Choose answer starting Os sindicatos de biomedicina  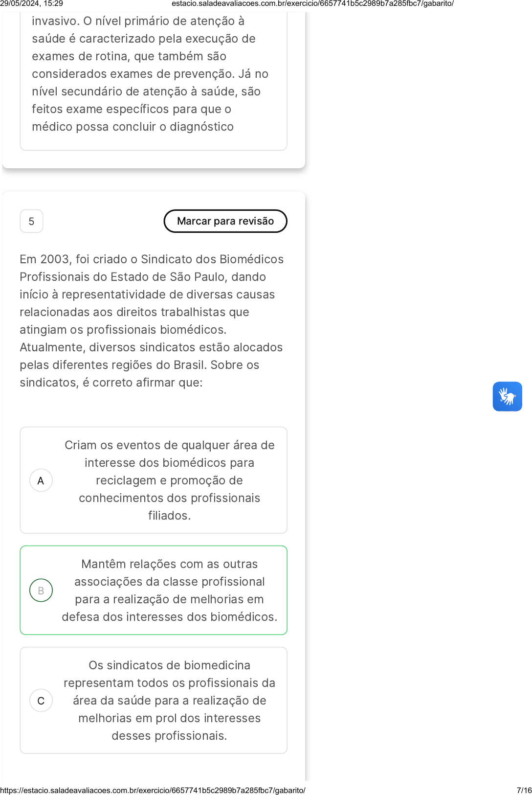coord(154,701)
